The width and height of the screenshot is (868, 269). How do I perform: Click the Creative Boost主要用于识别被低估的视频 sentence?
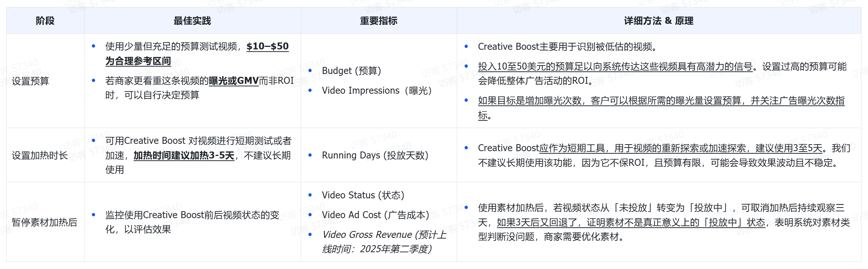pyautogui.click(x=568, y=47)
